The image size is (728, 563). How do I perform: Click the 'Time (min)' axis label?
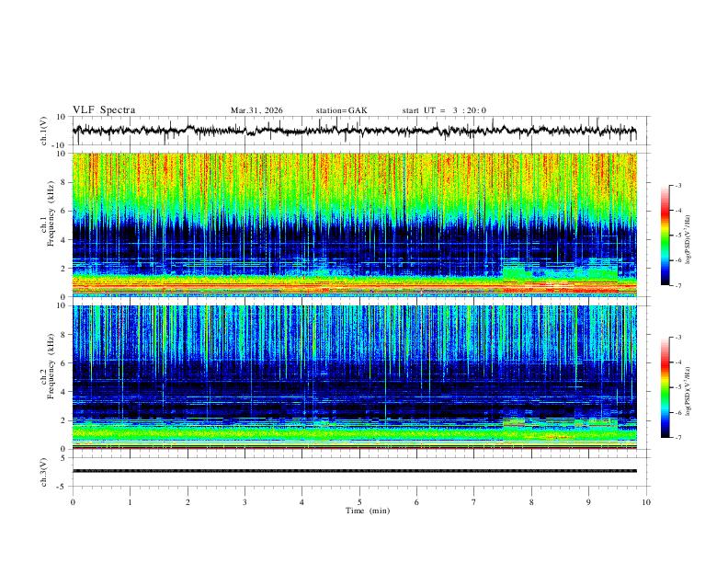pyautogui.click(x=368, y=511)
